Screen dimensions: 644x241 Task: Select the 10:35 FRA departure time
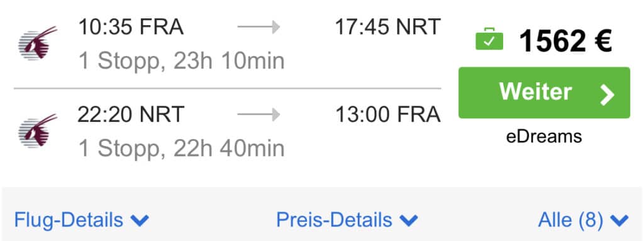pos(131,28)
